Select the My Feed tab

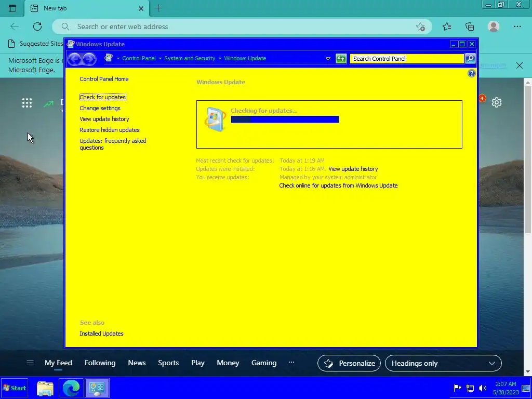pyautogui.click(x=58, y=363)
